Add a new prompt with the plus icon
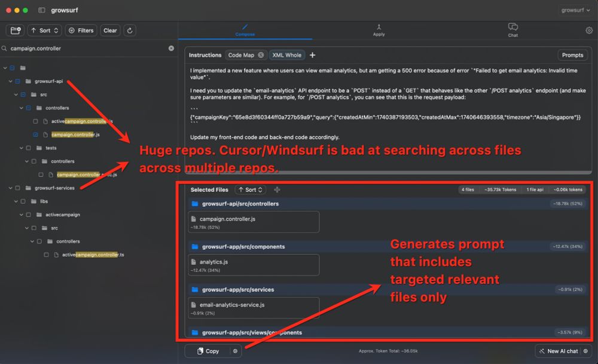 (x=312, y=55)
